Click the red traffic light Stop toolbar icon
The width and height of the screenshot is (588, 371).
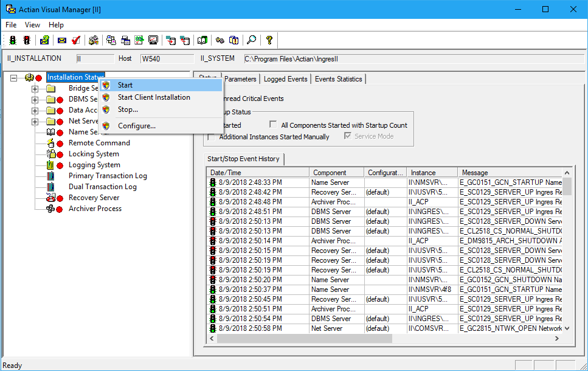[27, 40]
